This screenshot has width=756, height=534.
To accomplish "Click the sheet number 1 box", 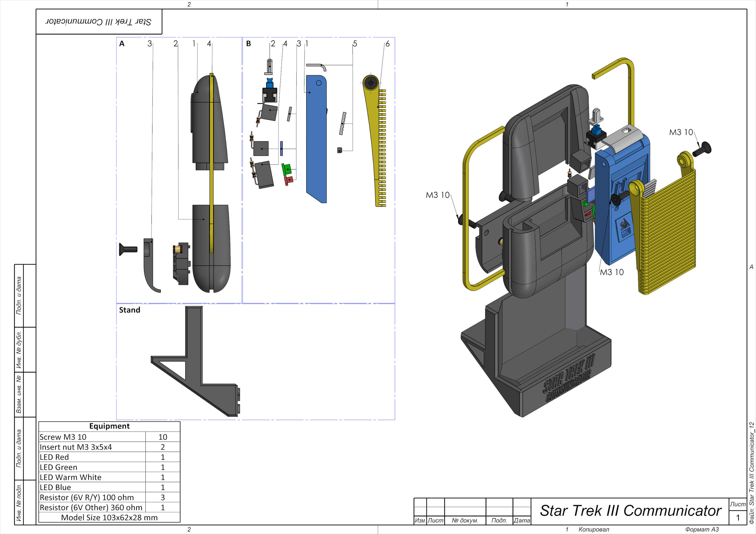I will click(x=738, y=518).
